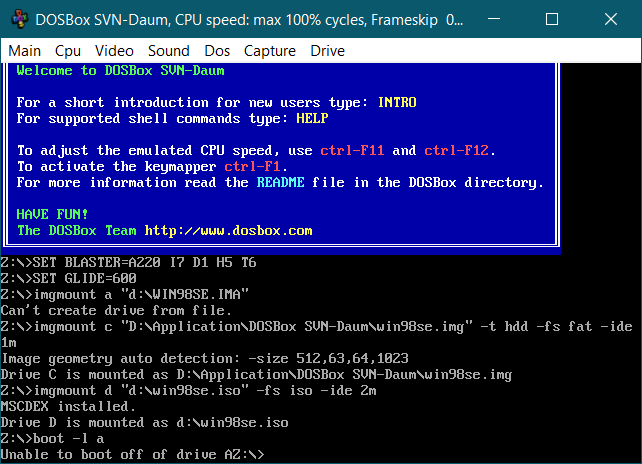Open the Sound menu

[x=168, y=51]
